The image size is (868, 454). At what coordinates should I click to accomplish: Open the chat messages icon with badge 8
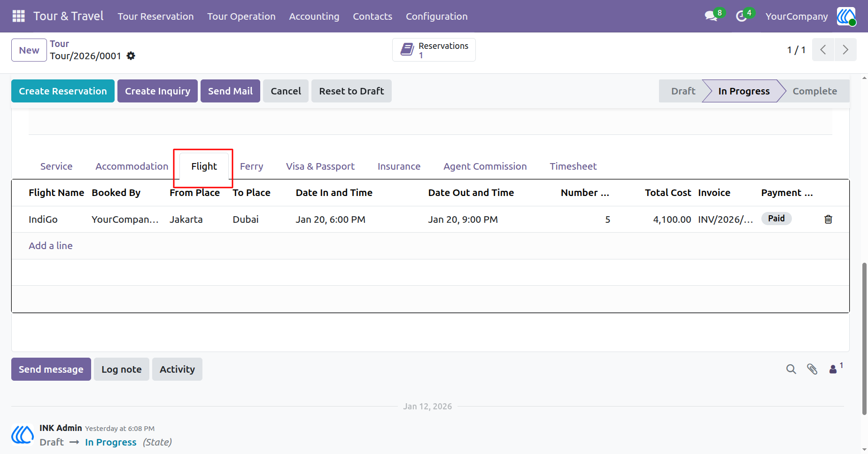[711, 16]
